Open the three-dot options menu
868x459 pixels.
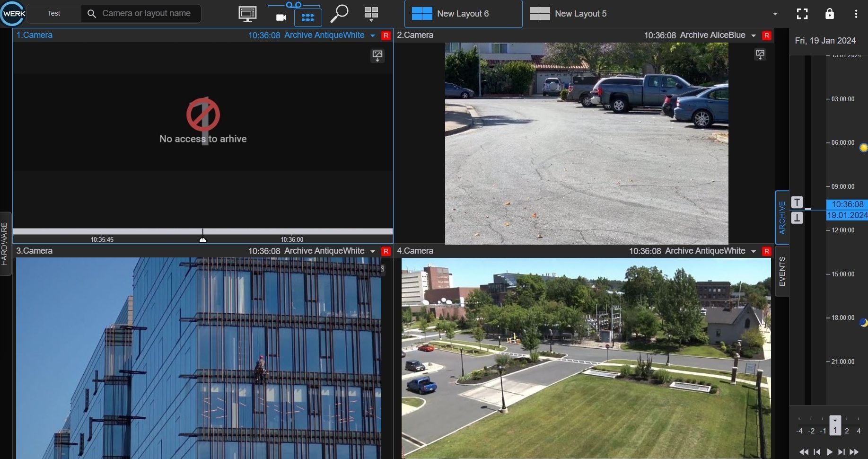pos(856,14)
